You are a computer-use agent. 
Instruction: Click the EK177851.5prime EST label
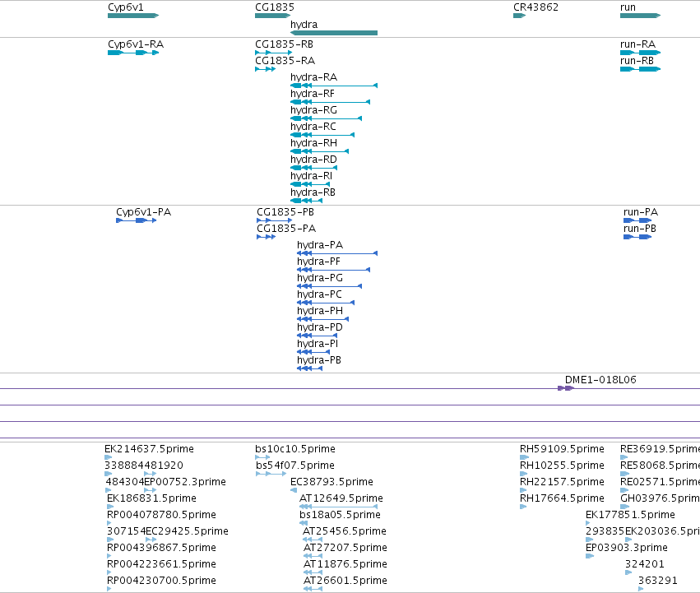point(630,515)
